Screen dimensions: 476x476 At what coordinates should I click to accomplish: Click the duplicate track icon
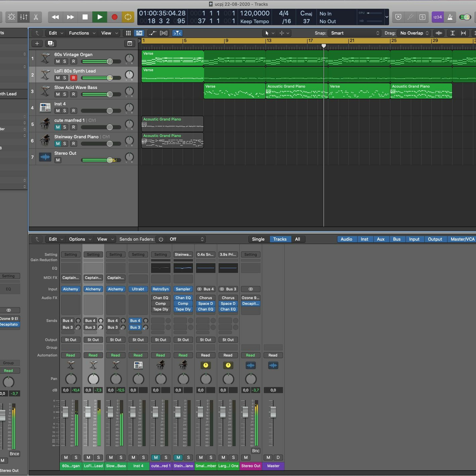point(51,44)
